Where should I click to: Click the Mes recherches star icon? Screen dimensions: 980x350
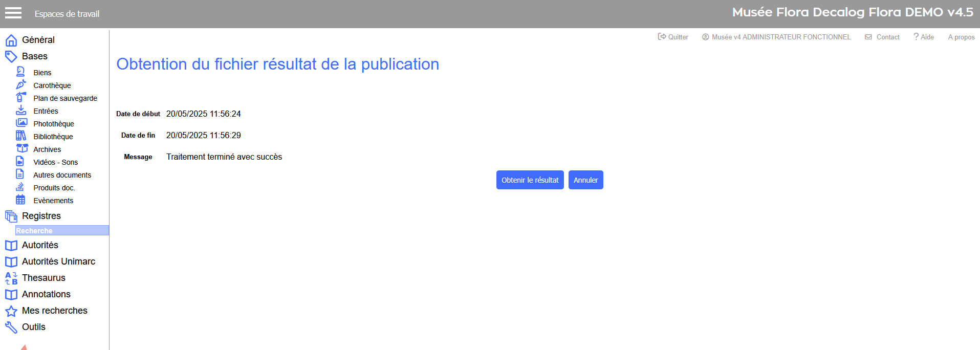[11, 311]
